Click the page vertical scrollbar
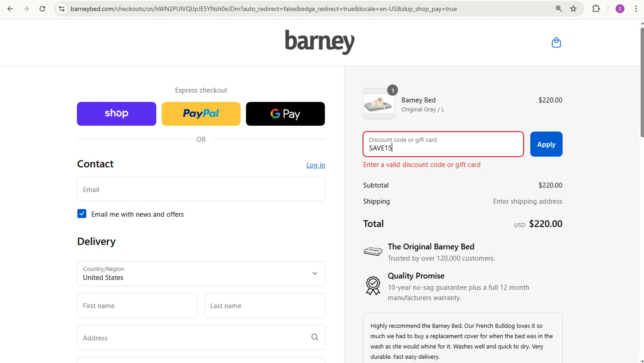The height and width of the screenshot is (363, 644). 642,82
